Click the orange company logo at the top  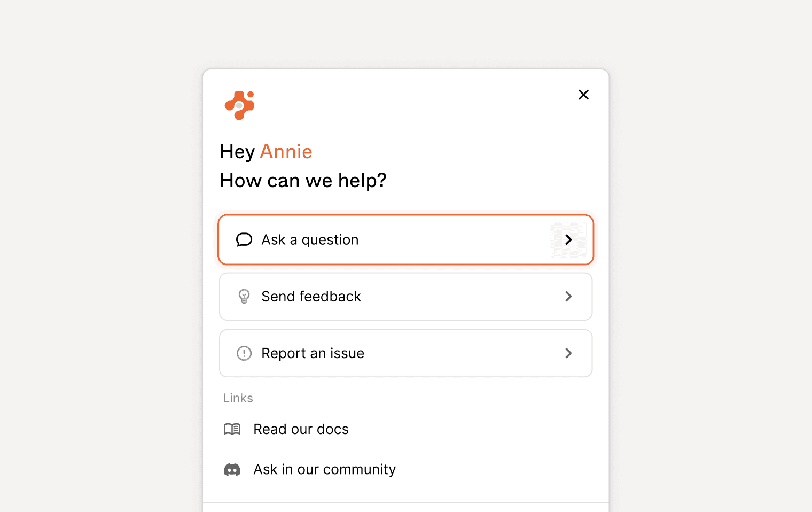(239, 105)
